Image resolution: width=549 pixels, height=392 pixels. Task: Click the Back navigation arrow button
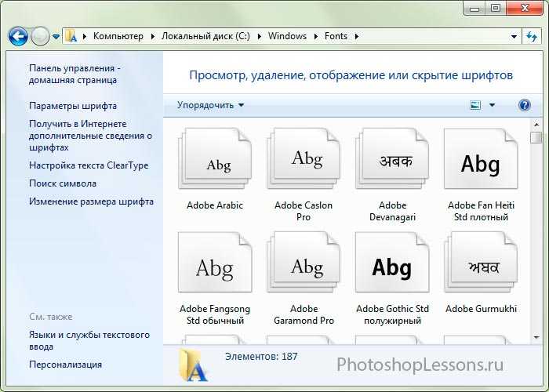coord(18,36)
